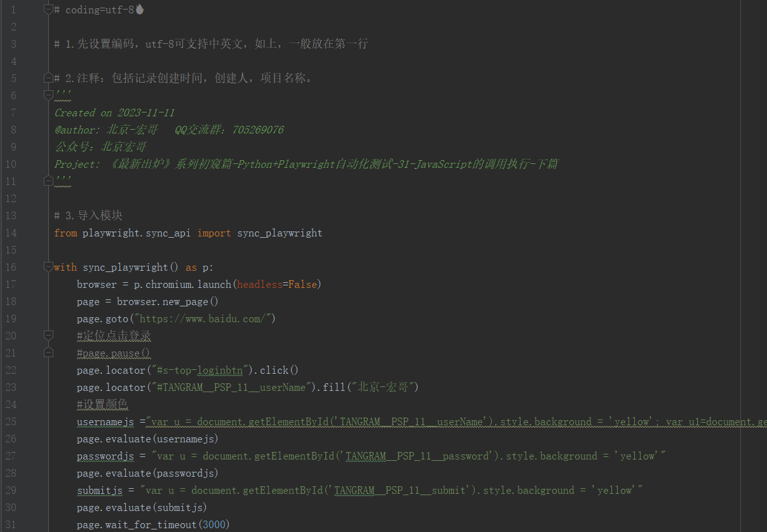Click the 'yellow' string on line 27

coord(635,455)
